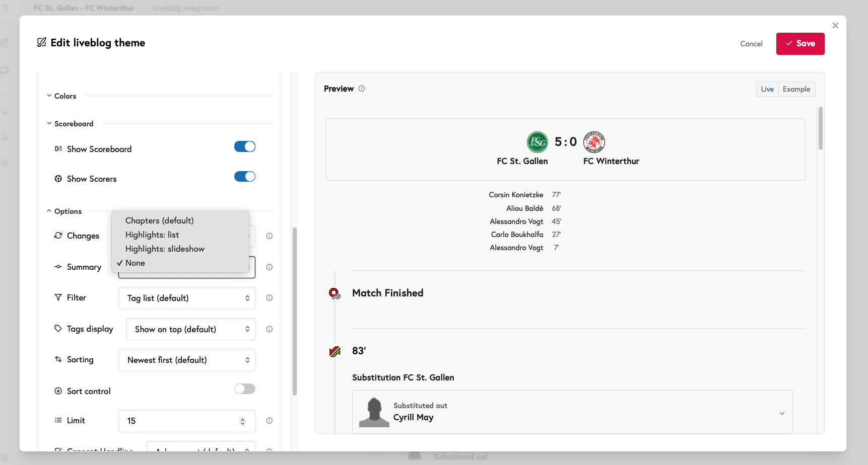
Task: Click the Filter funnel icon
Action: coord(58,297)
